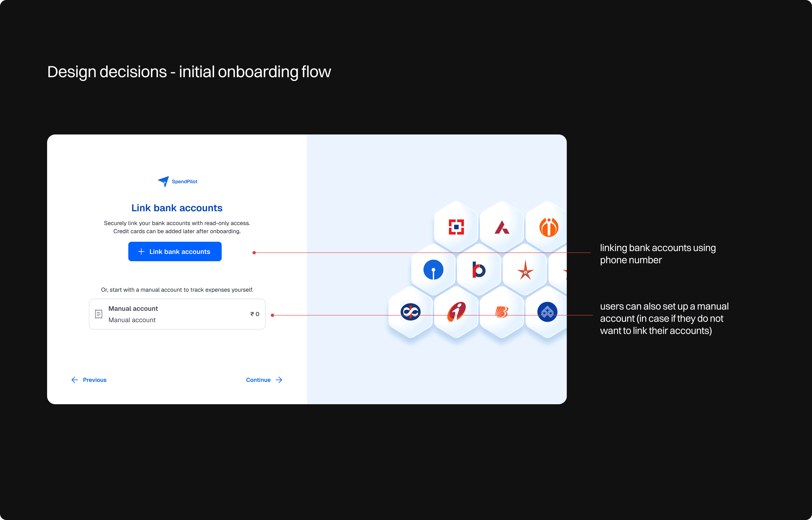
Task: Click the Previous left arrow icon
Action: 75,380
